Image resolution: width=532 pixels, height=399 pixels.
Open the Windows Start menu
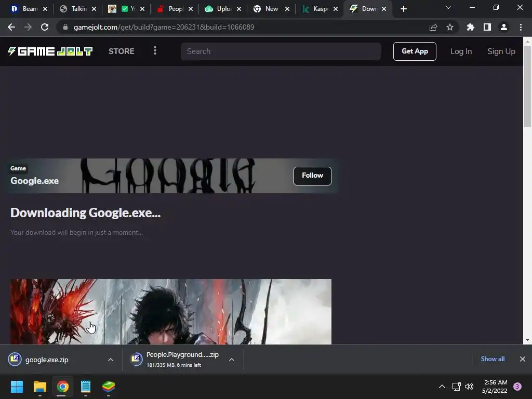click(17, 387)
